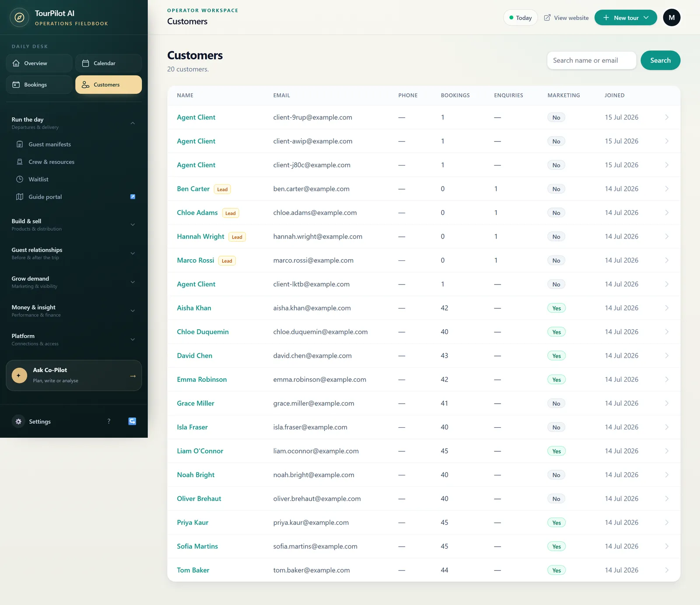Click Guide portal external link badge

(133, 197)
